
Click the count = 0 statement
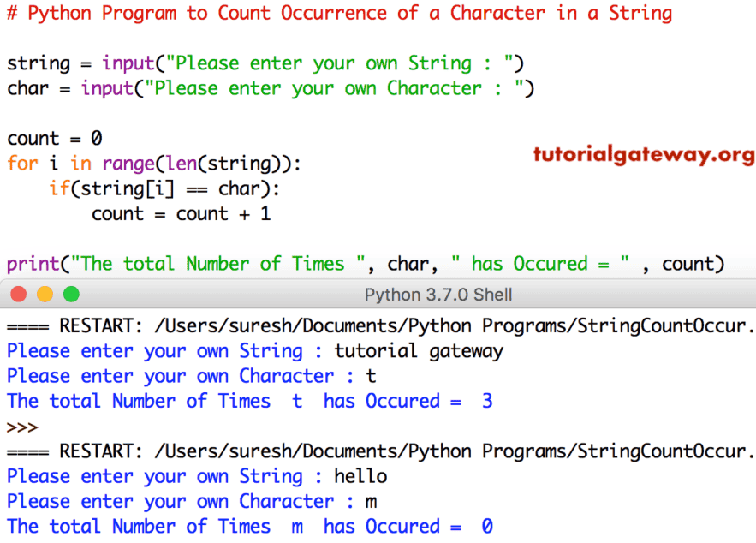coord(53,138)
